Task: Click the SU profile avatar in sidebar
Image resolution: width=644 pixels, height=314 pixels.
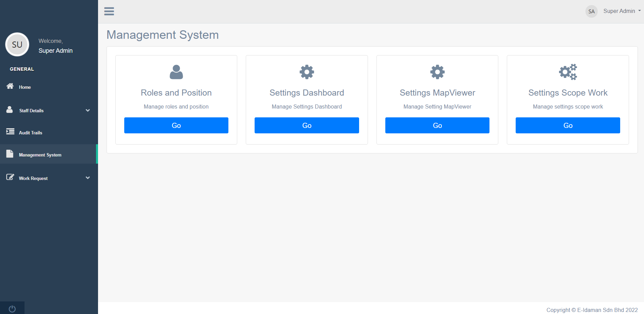Action: 17,45
